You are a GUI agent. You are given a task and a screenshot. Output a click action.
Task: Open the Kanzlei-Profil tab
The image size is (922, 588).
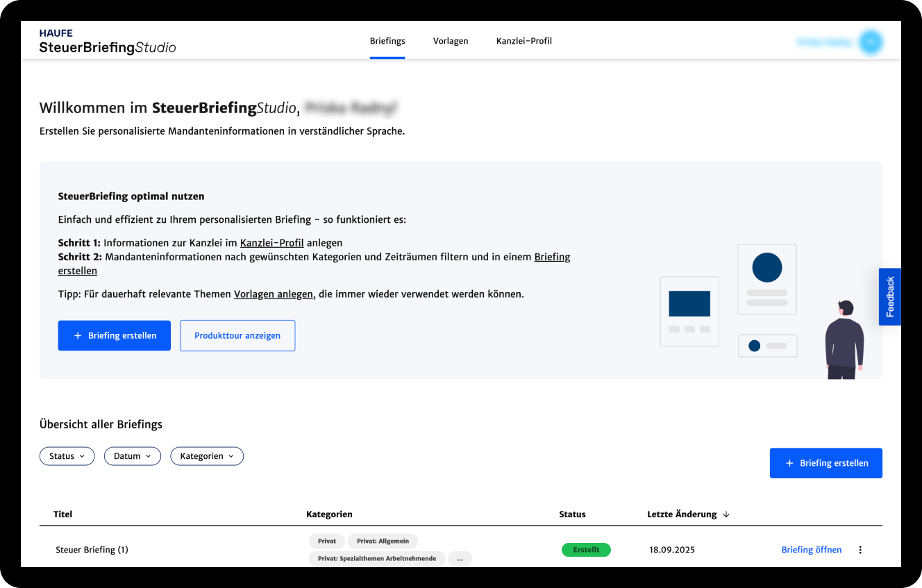[524, 41]
